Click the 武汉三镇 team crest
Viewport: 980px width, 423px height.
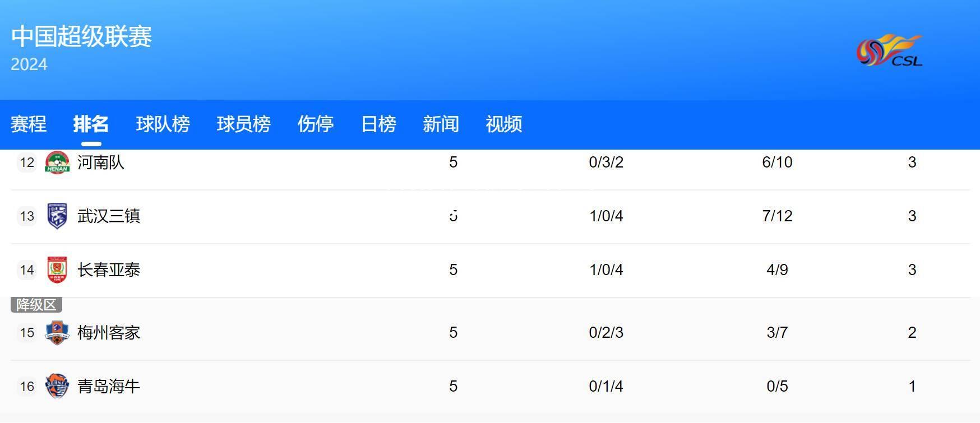coord(57,216)
